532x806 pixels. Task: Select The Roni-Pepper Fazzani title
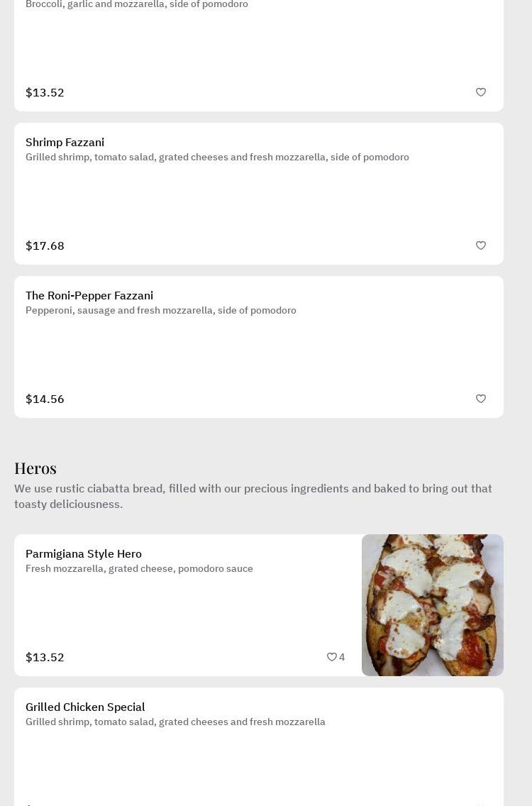(x=89, y=295)
